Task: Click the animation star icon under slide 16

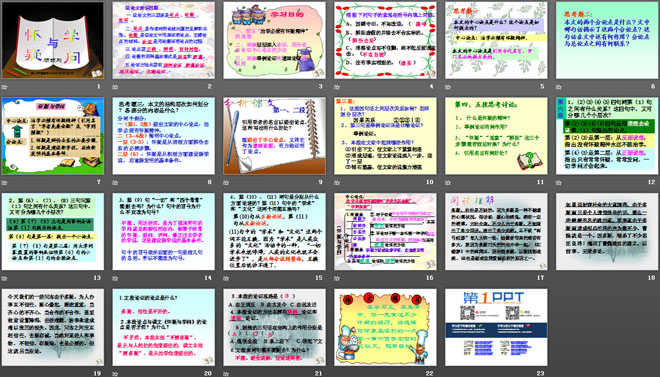Action: (337, 278)
